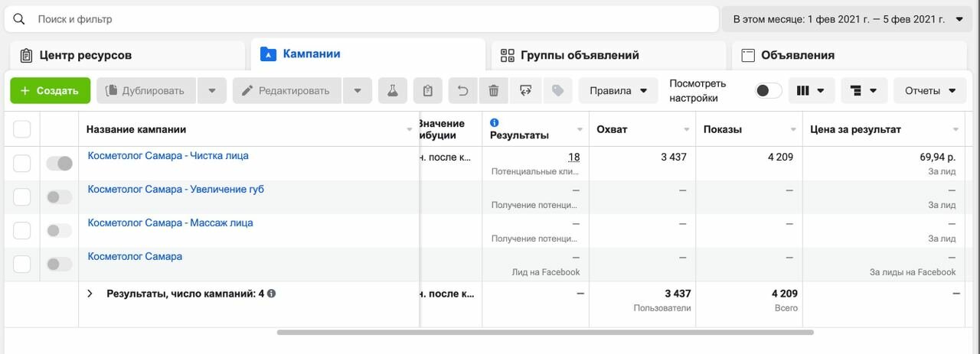980x354 pixels.
Task: Click the 18 results value
Action: [x=573, y=157]
